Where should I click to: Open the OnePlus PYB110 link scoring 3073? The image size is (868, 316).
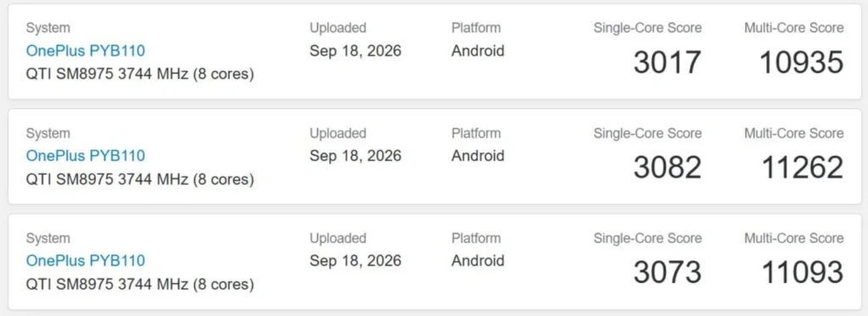click(86, 261)
